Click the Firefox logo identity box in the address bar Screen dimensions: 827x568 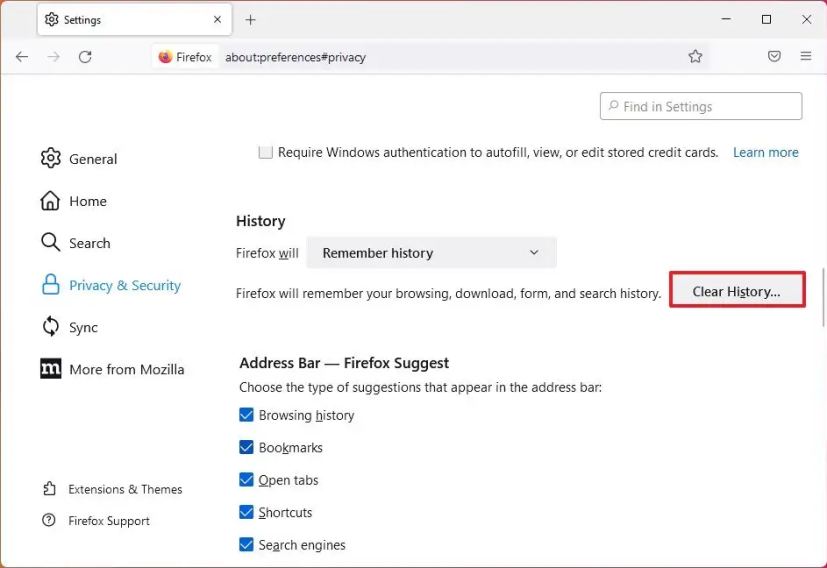pyautogui.click(x=185, y=57)
